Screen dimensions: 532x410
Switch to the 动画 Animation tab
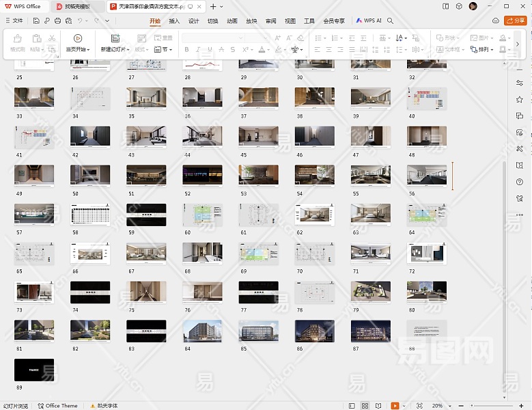tap(232, 21)
